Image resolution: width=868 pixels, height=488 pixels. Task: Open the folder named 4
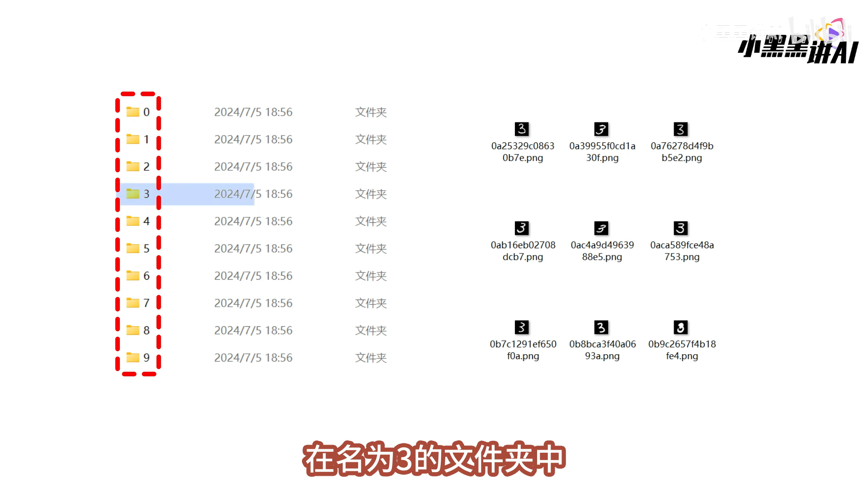[x=133, y=221]
